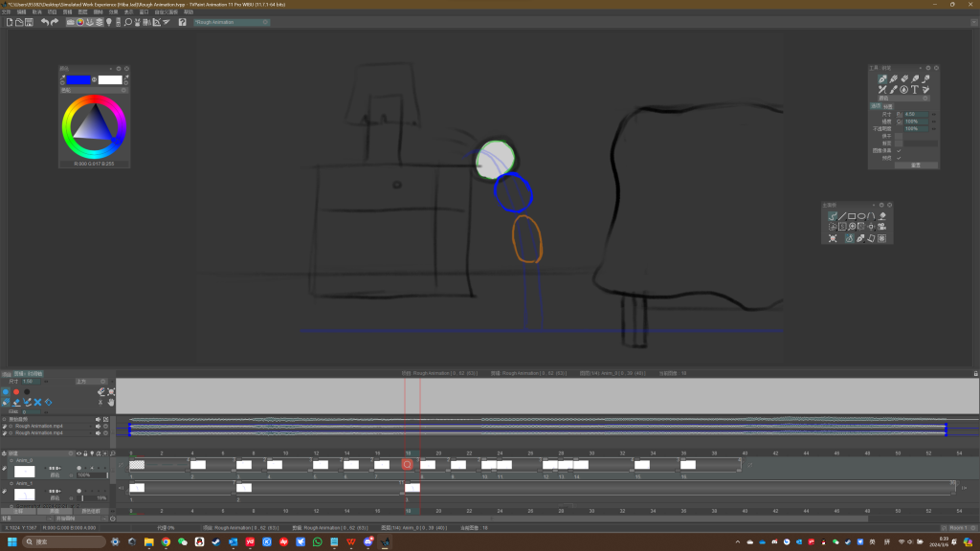
Task: Click the blue X clear icon
Action: [37, 402]
